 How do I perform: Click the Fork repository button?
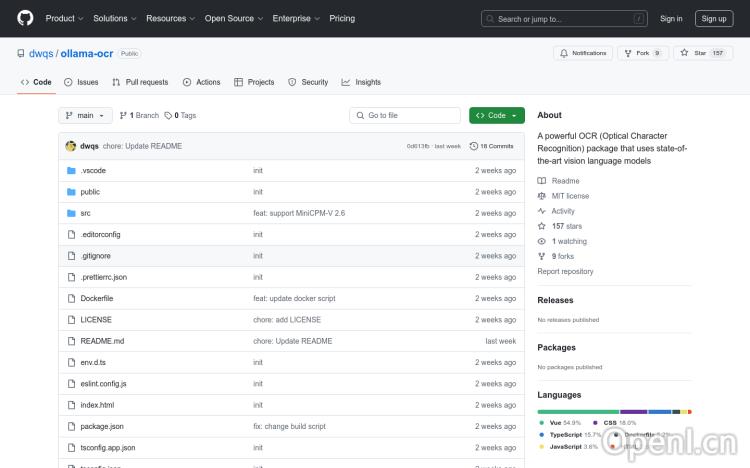[642, 53]
